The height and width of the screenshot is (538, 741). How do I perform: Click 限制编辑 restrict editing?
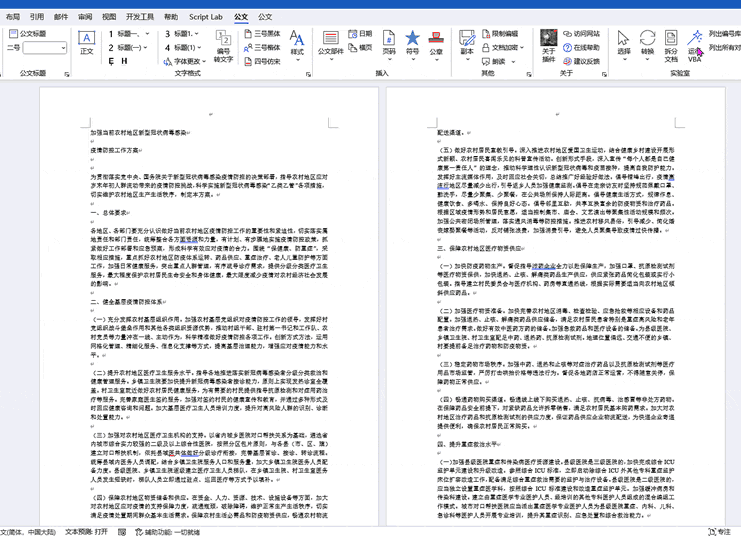click(x=500, y=34)
